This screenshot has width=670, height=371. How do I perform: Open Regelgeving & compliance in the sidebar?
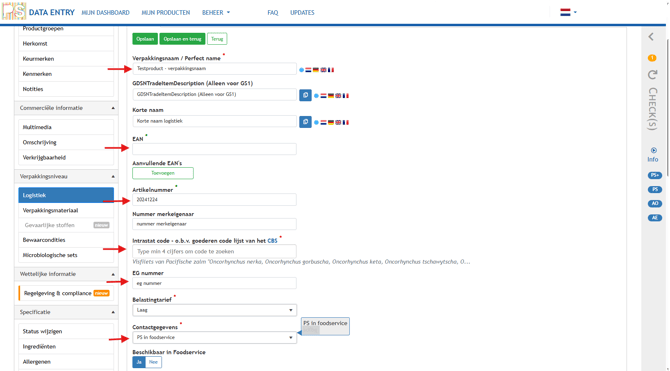point(66,293)
